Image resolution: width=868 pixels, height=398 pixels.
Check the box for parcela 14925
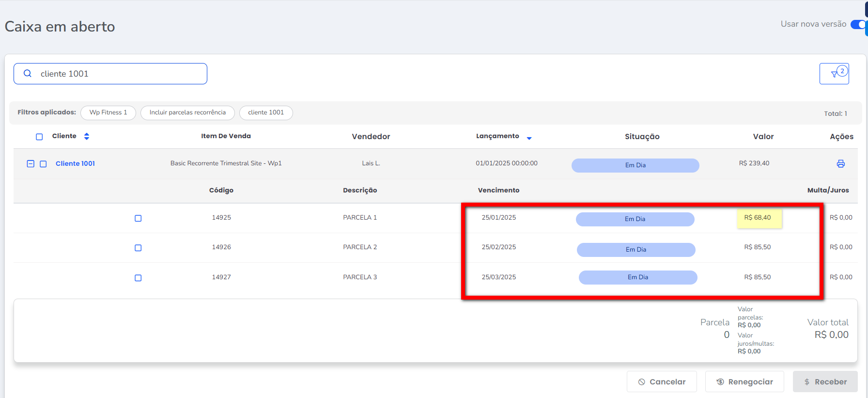click(138, 218)
